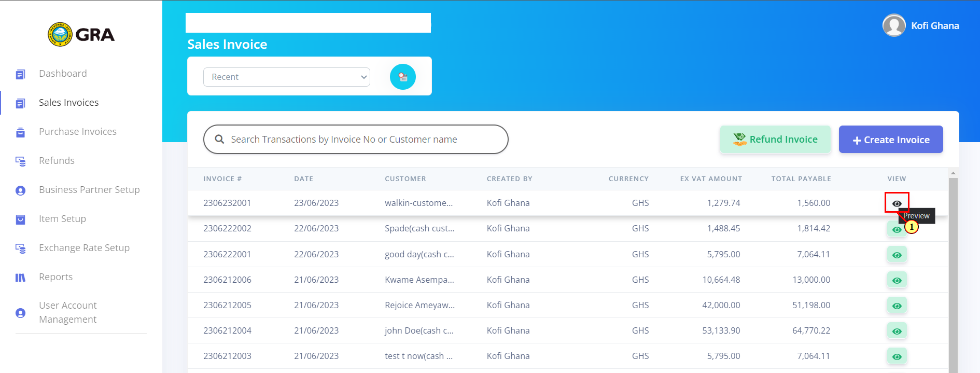Click the INVOICE # column header
Screen dimensions: 980x373
[x=222, y=178]
